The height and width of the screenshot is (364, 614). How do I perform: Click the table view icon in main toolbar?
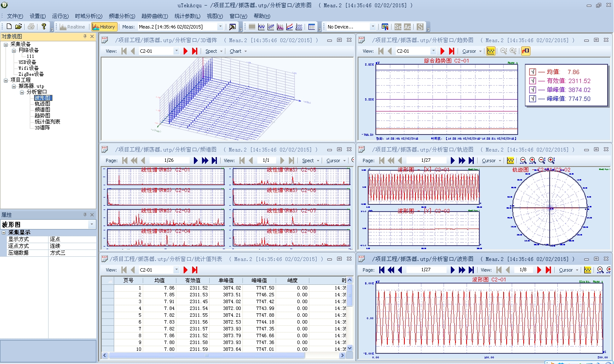tap(312, 27)
